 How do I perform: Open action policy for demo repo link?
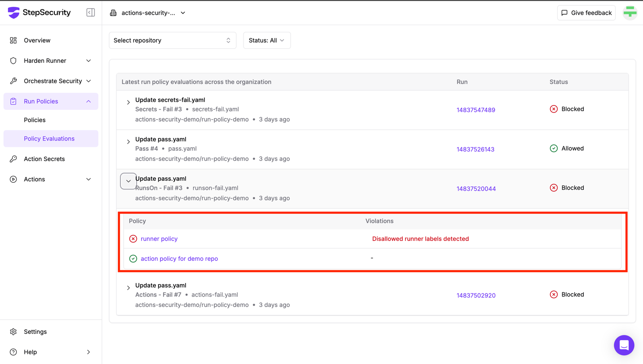(x=179, y=259)
